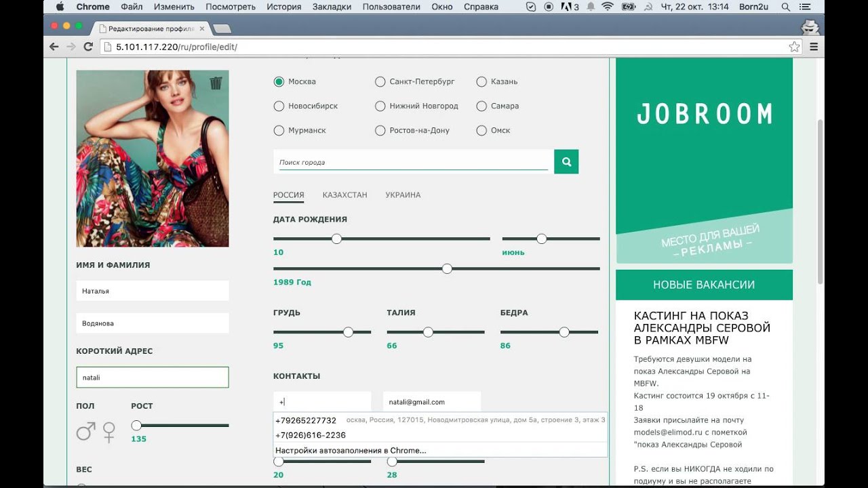Click the РОСТ height slider handle
Image resolution: width=868 pixels, height=488 pixels.
click(x=136, y=426)
